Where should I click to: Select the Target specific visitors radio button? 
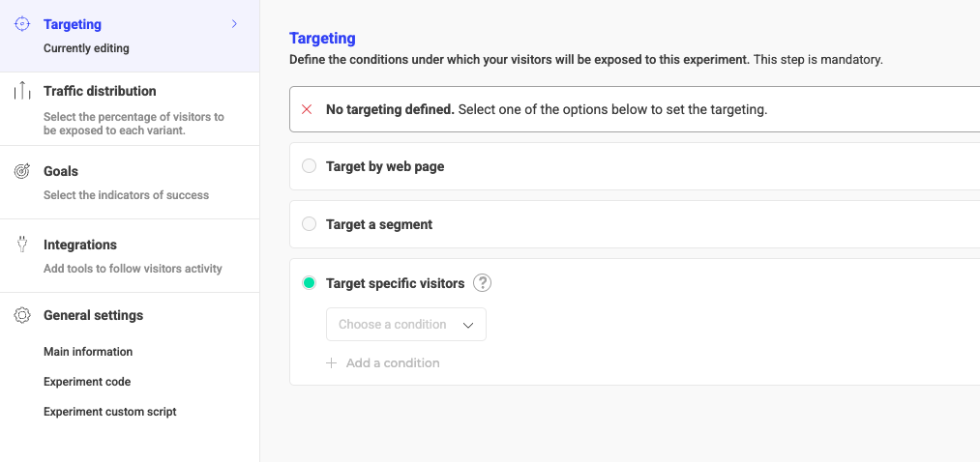click(x=310, y=283)
